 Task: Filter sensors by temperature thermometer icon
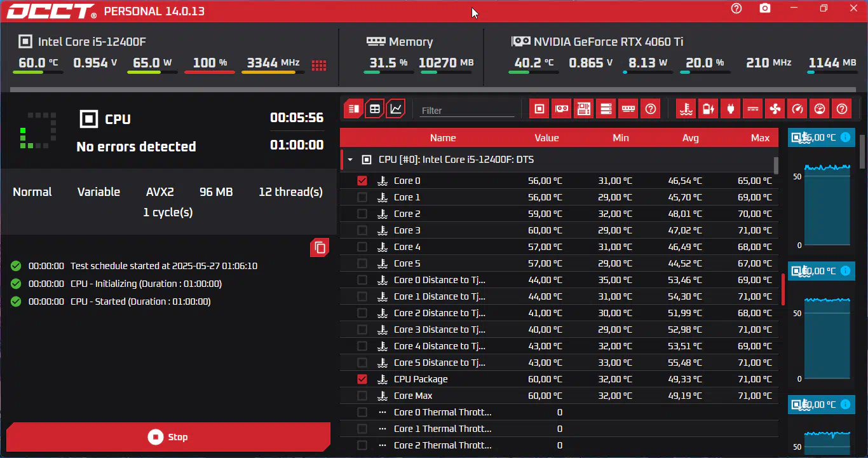point(686,109)
